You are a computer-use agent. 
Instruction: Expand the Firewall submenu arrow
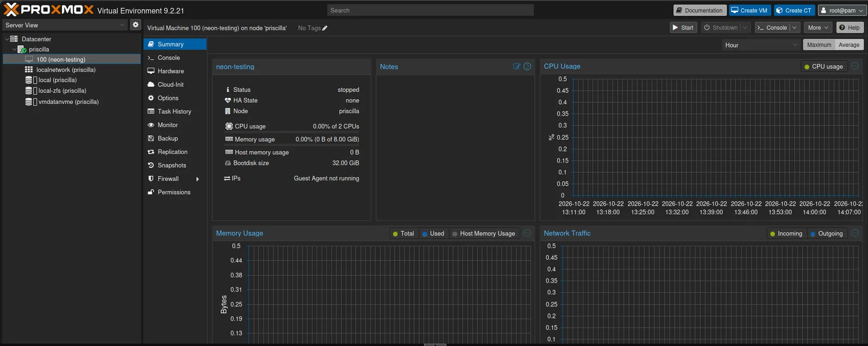(197, 179)
